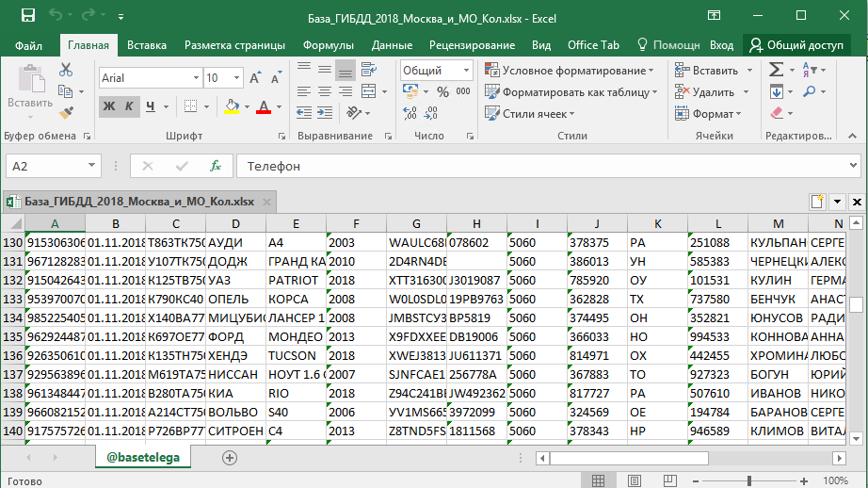
Task: Align text to the top
Action: click(x=304, y=69)
